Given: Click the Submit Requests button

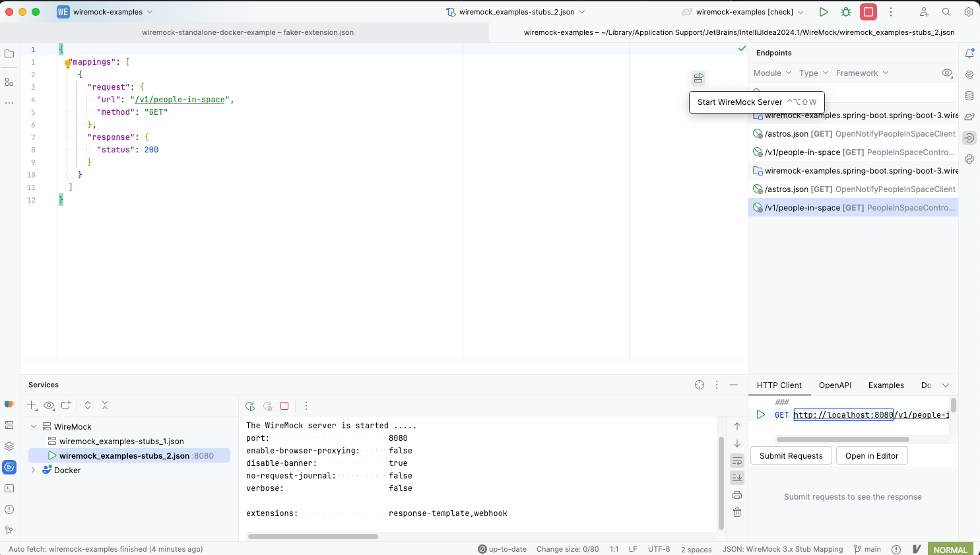Looking at the screenshot, I should (x=791, y=456).
